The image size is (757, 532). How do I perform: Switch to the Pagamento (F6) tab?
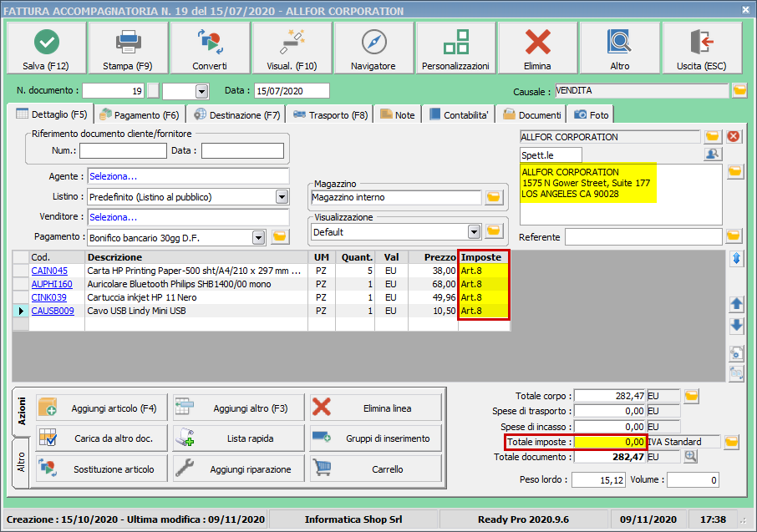point(139,115)
